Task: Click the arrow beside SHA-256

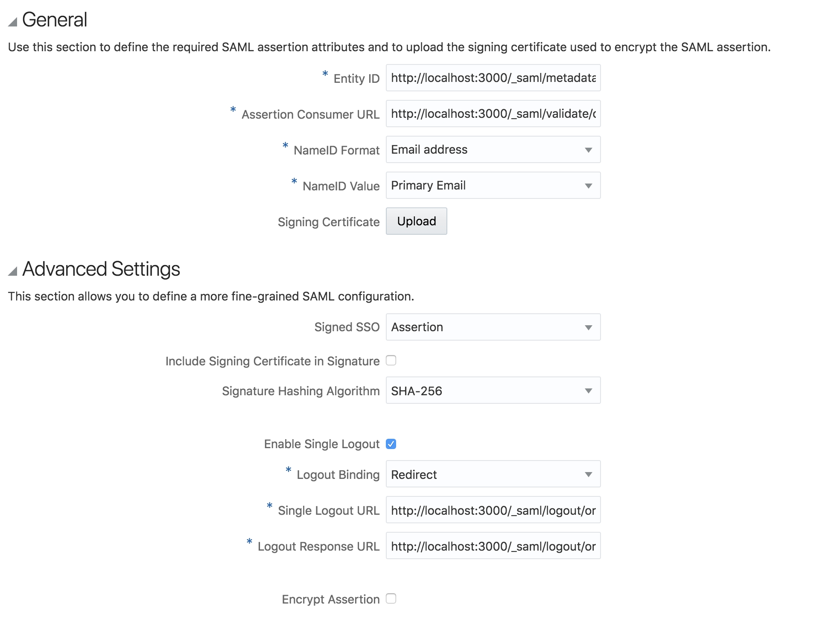Action: click(588, 391)
